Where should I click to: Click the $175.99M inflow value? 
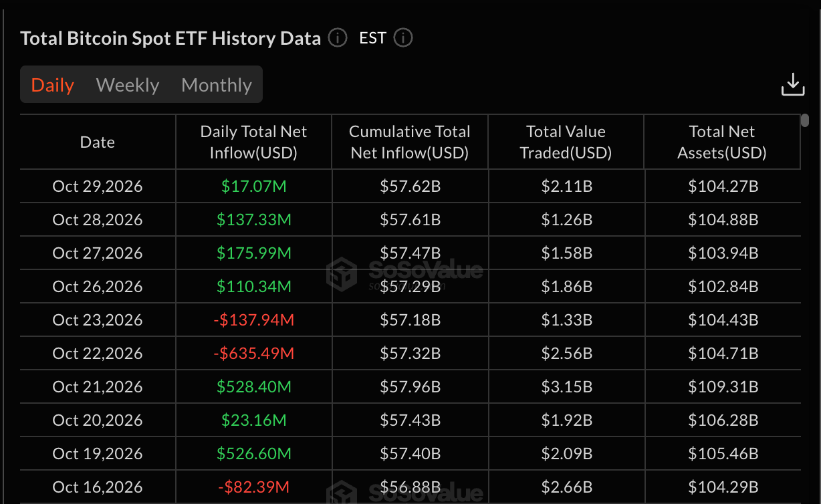point(254,253)
